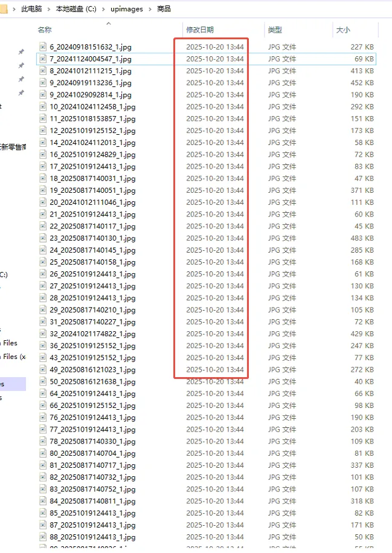Sort the list by 类型 column

tap(275, 30)
